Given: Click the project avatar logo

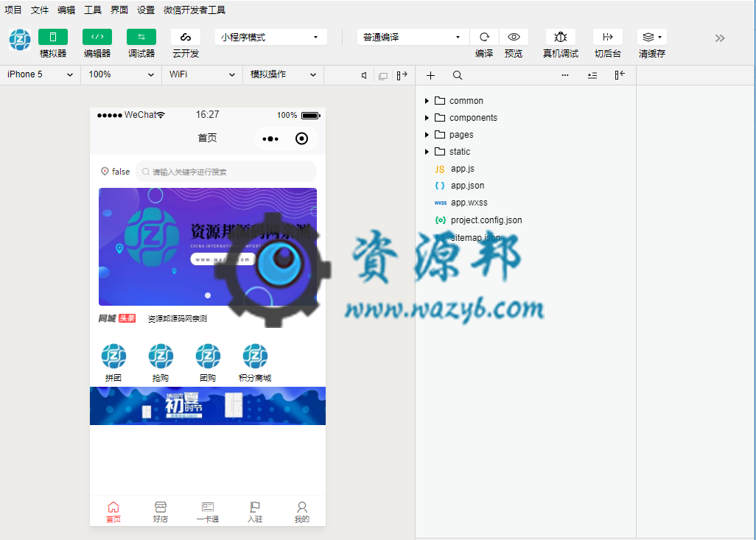Looking at the screenshot, I should click(x=20, y=40).
